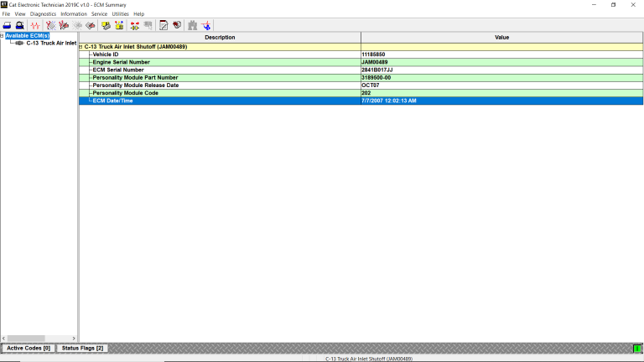This screenshot has height=362, width=644.
Task: Click the Active Codes [0] button
Action: pyautogui.click(x=29, y=348)
